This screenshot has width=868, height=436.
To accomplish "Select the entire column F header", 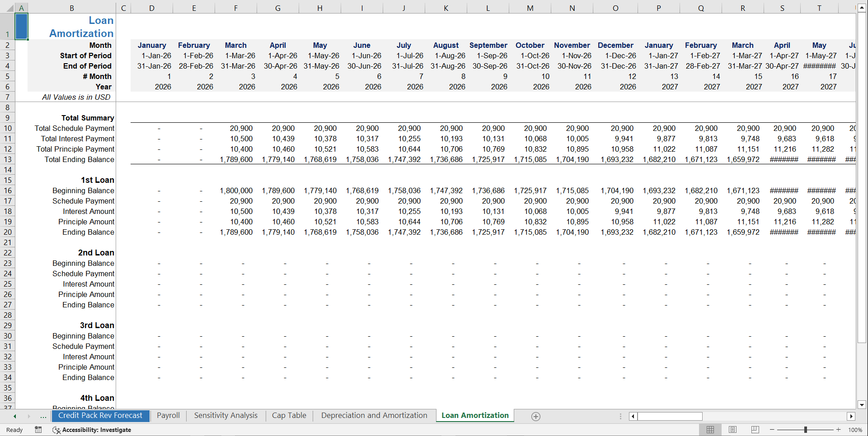I will (x=235, y=8).
